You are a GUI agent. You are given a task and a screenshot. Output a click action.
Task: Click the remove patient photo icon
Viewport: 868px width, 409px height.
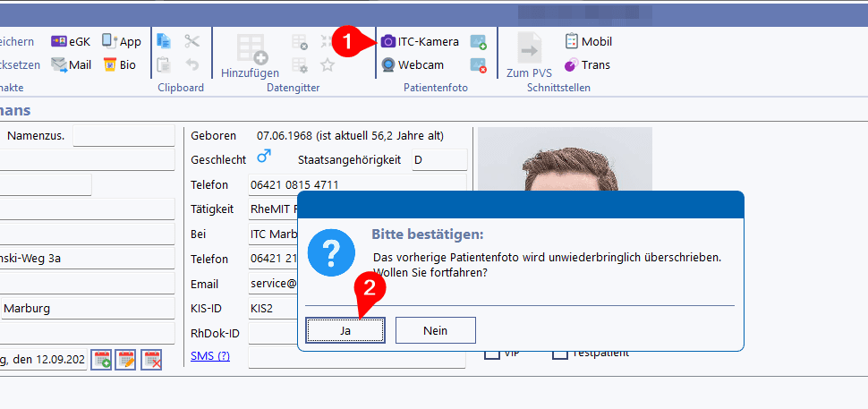[x=479, y=65]
